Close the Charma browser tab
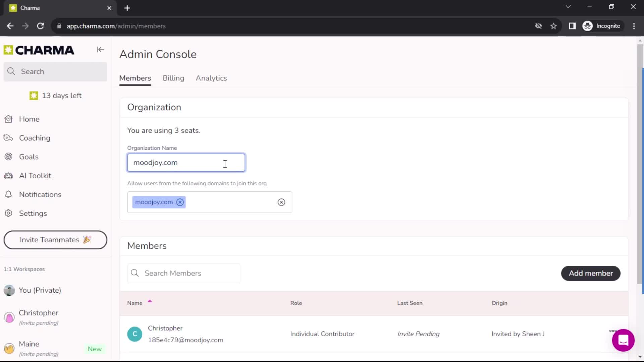Viewport: 644px width, 362px height. [109, 8]
